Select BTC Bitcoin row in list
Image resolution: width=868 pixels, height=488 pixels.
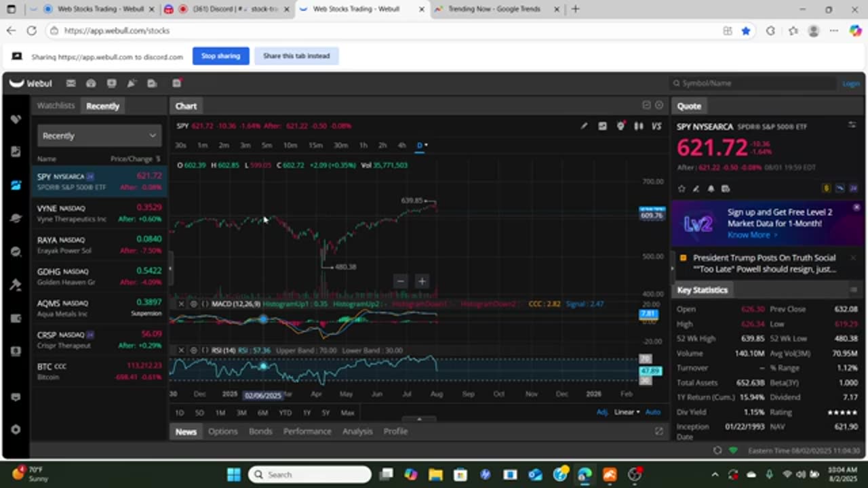click(99, 371)
